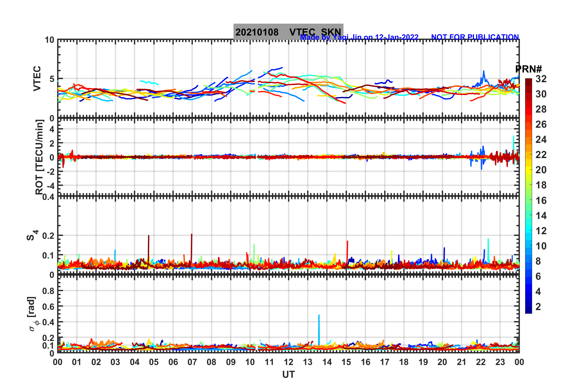Viewport: 577px width, 392px height.
Task: Click the S4 y-axis label
Action: point(32,235)
